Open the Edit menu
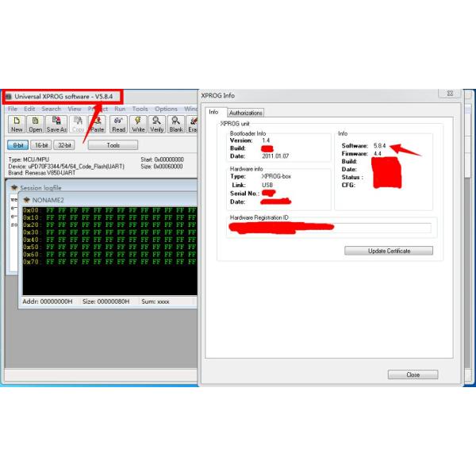476x476 pixels. tap(29, 109)
